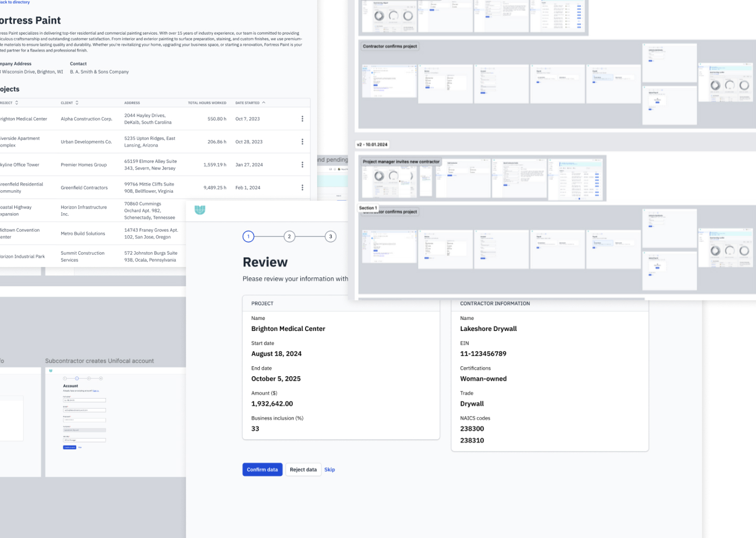Go to step 3 in the stepper
This screenshot has width=756, height=538.
point(330,236)
